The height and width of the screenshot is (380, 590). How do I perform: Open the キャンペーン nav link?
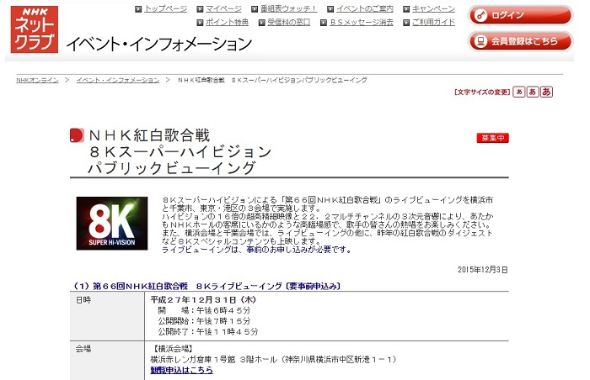click(x=433, y=9)
